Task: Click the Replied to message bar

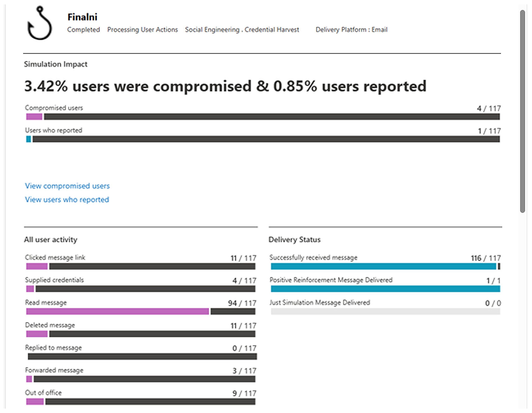Action: (142, 357)
